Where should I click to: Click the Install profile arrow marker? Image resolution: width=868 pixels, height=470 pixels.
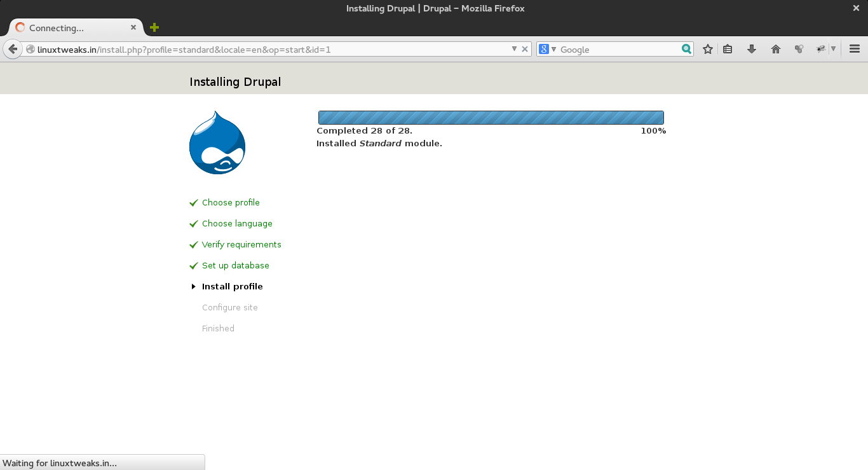click(194, 286)
